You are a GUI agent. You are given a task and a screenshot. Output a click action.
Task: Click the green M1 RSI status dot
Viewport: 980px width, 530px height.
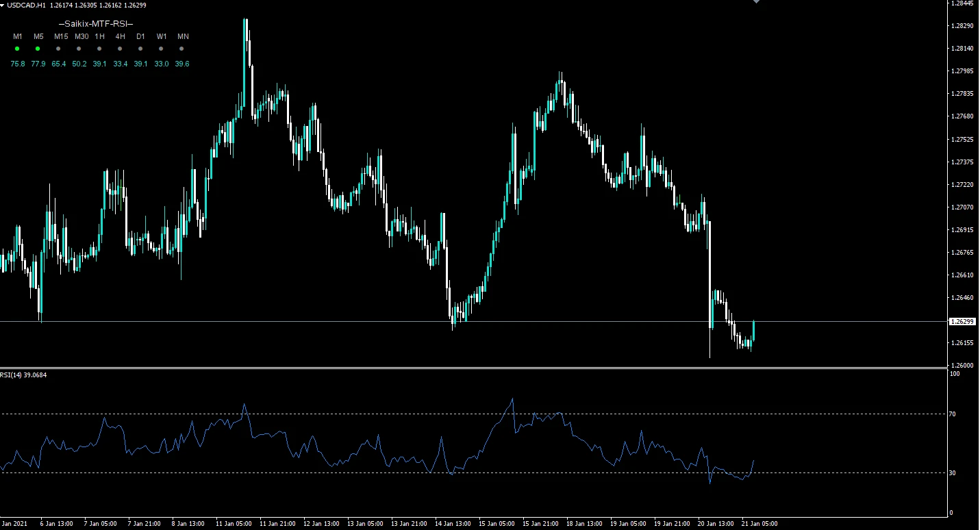[17, 49]
